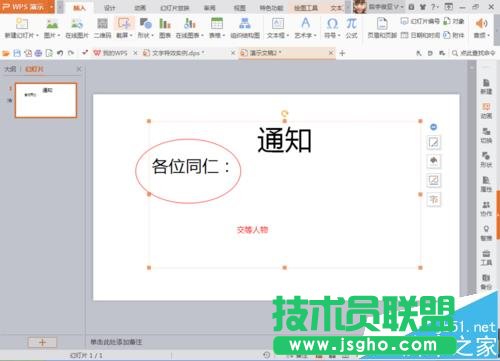Insert an attachment (附件)
This screenshot has width=500, height=361.
coord(454,35)
